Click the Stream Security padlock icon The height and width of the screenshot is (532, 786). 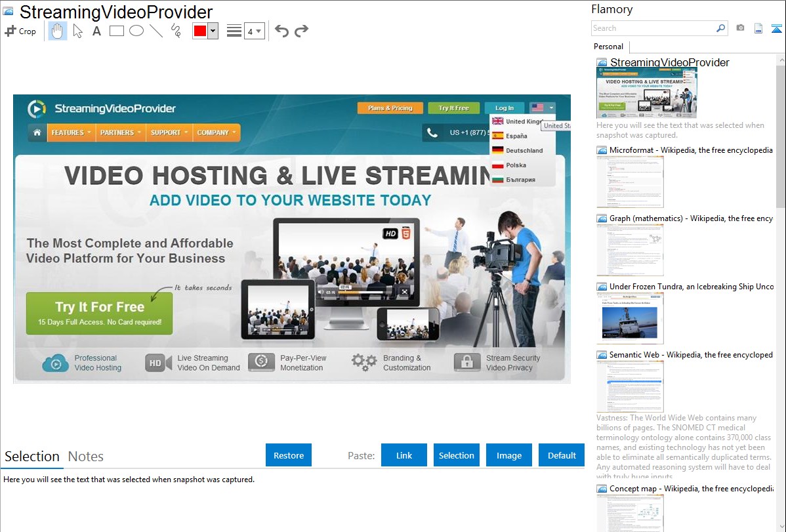466,362
